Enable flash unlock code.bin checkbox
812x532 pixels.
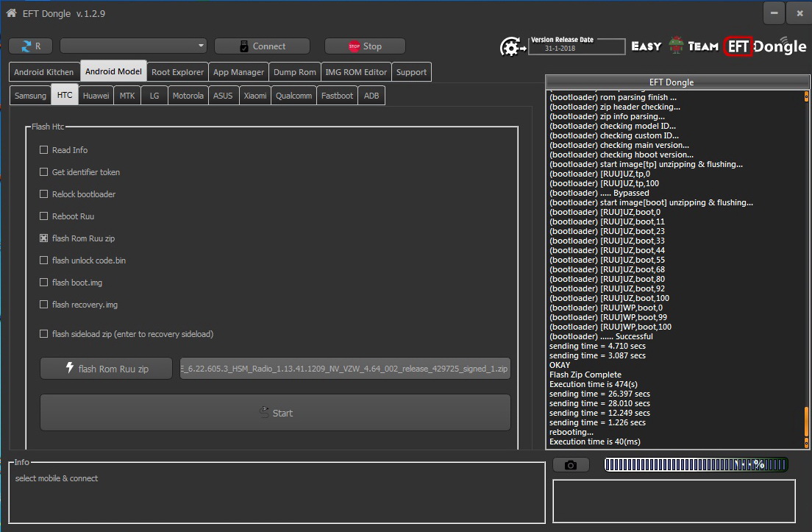tap(44, 260)
